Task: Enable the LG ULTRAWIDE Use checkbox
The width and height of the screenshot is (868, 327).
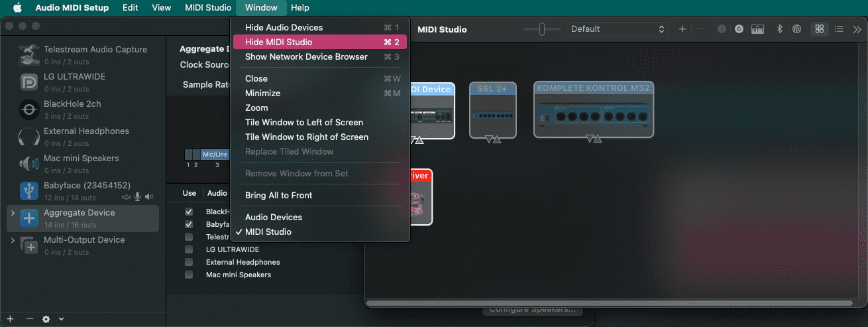Action: pos(189,249)
